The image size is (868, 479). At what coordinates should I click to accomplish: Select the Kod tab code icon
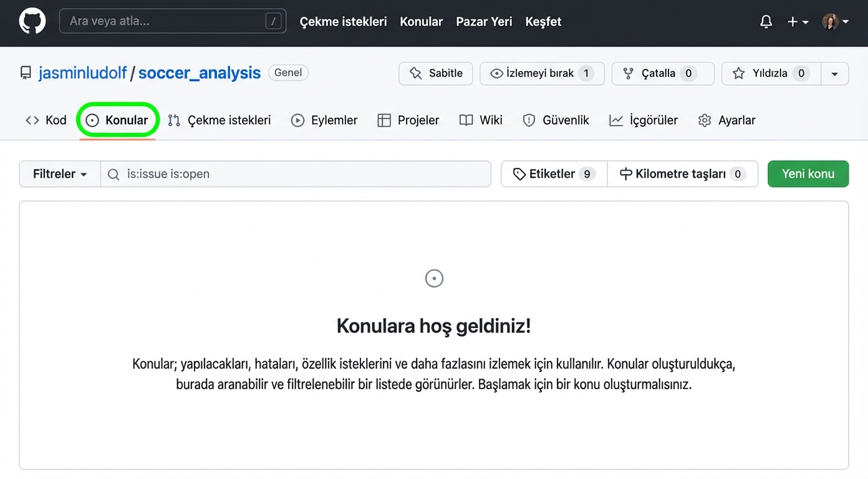(x=32, y=120)
